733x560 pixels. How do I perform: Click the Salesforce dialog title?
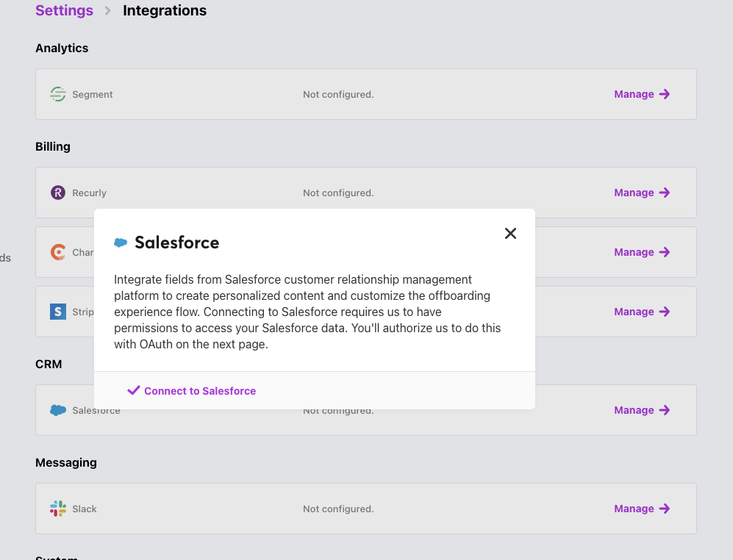point(176,242)
